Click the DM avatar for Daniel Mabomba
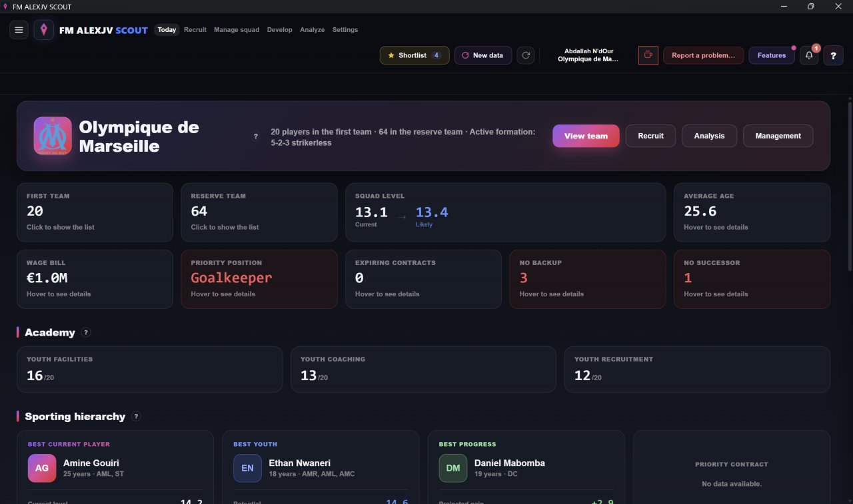The height and width of the screenshot is (504, 853). 453,468
